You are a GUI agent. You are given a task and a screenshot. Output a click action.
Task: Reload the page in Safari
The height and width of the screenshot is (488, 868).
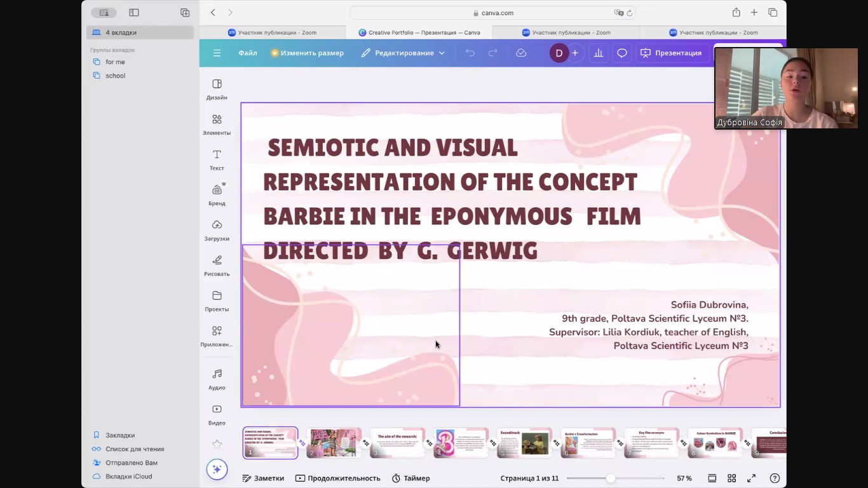(x=630, y=13)
